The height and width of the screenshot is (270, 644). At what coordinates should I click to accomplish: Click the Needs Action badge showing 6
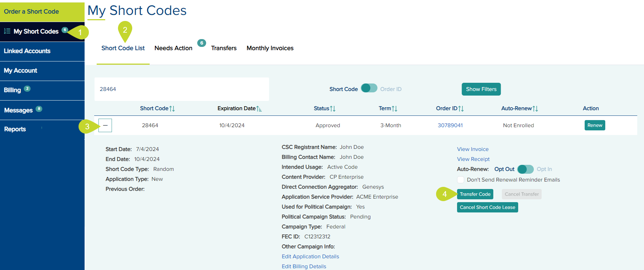point(202,43)
